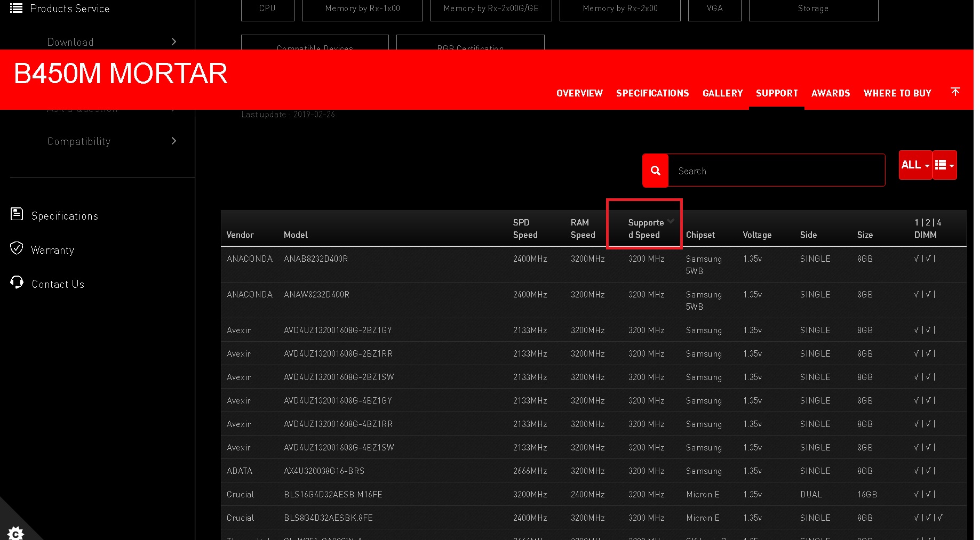Click model ANAW8232D400R cell
Image resolution: width=980 pixels, height=540 pixels.
(316, 294)
